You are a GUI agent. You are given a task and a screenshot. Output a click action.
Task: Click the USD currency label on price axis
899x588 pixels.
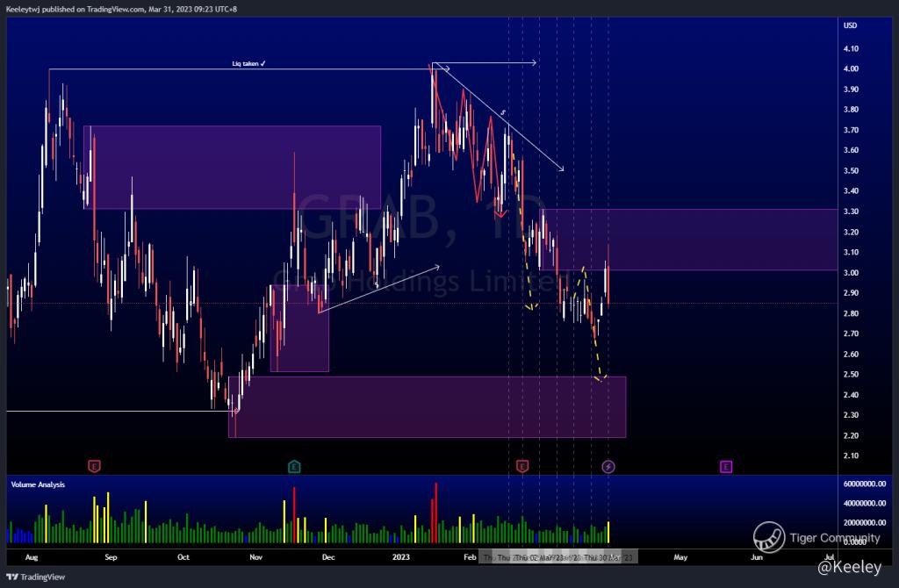(x=850, y=25)
